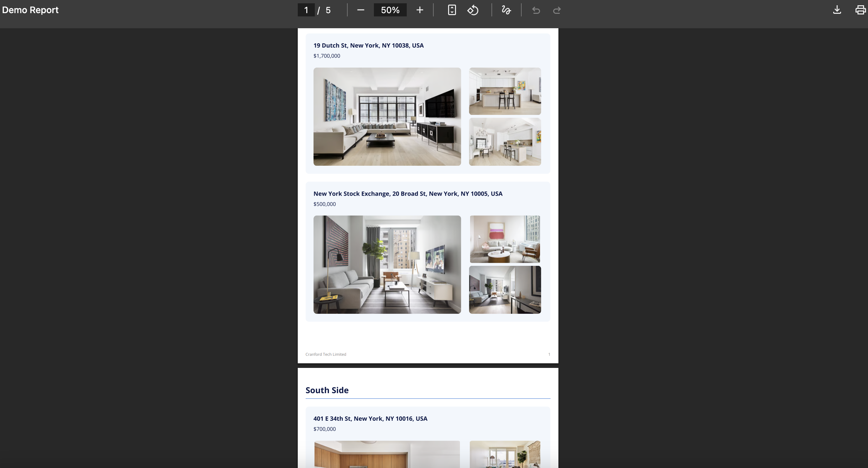Click the redo arrow icon
868x468 pixels.
(557, 11)
